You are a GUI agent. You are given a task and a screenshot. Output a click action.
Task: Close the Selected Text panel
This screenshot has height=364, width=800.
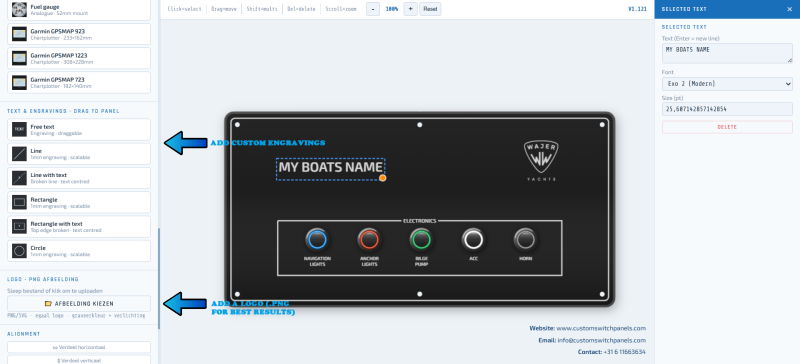tap(790, 9)
